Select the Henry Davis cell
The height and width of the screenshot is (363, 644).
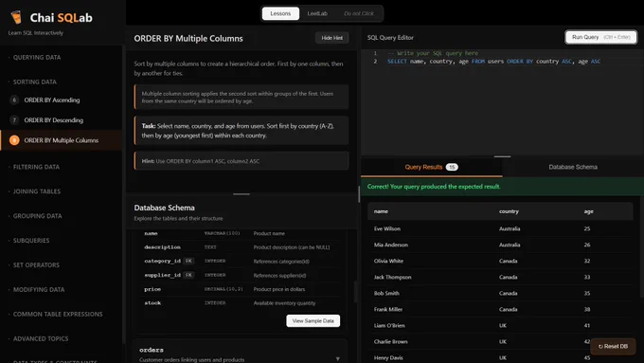(388, 357)
